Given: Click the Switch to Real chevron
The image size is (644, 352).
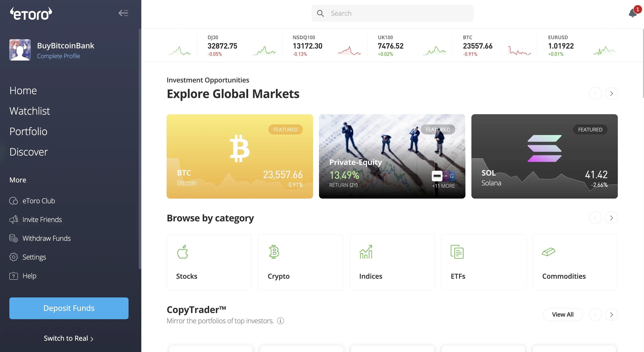Looking at the screenshot, I should pos(92,339).
